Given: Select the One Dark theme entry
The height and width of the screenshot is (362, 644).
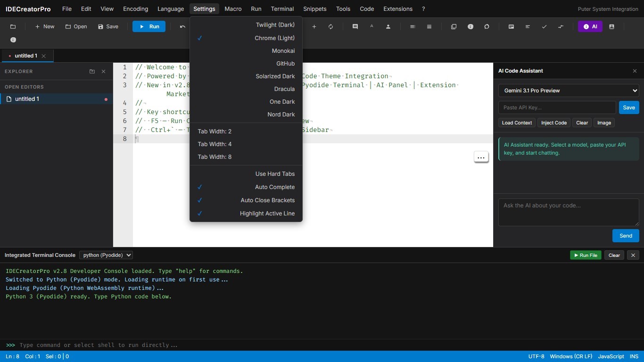Looking at the screenshot, I should click(x=246, y=102).
